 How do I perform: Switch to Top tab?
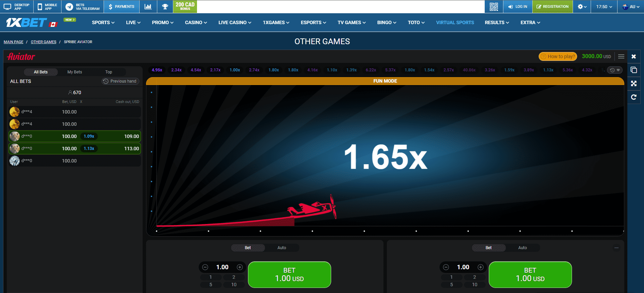pos(109,72)
